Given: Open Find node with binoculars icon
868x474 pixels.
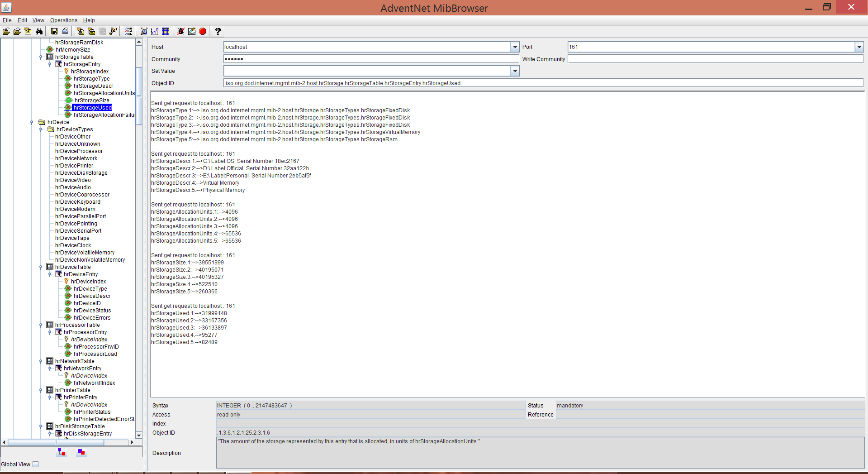Looking at the screenshot, I should coord(39,31).
